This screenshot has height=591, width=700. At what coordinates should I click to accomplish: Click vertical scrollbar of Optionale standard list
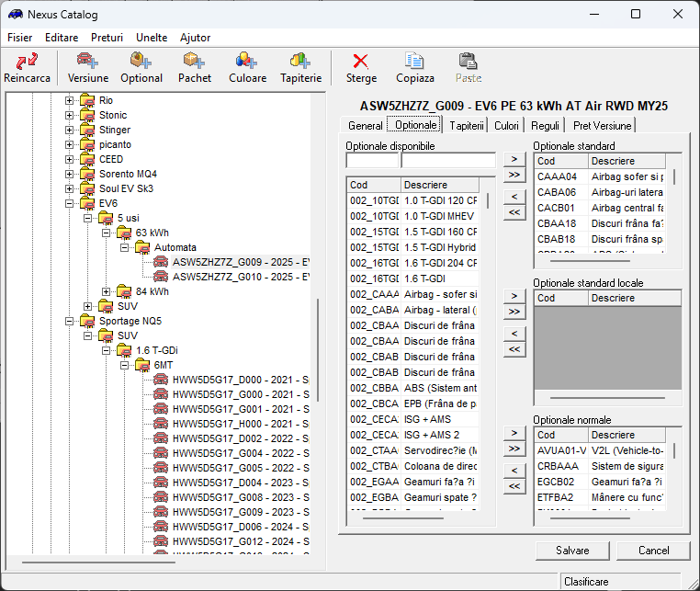pyautogui.click(x=673, y=176)
